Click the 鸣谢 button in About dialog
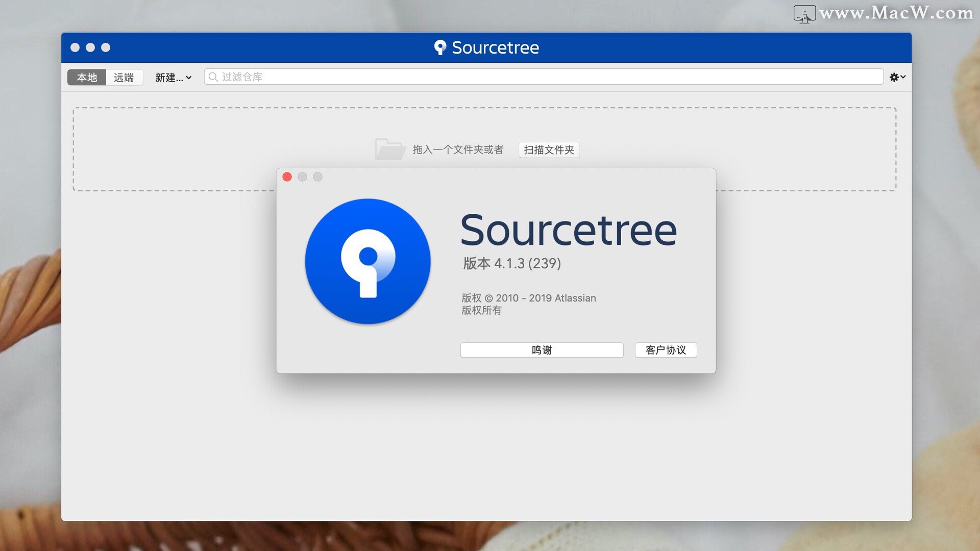This screenshot has height=551, width=980. click(x=542, y=350)
